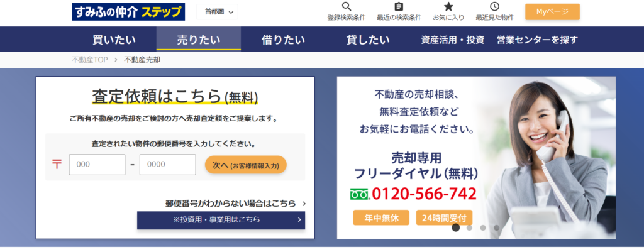Viewport: 644px width, 252px height.
Task: Click 次へ (お客様情報入力) button
Action: click(x=246, y=165)
